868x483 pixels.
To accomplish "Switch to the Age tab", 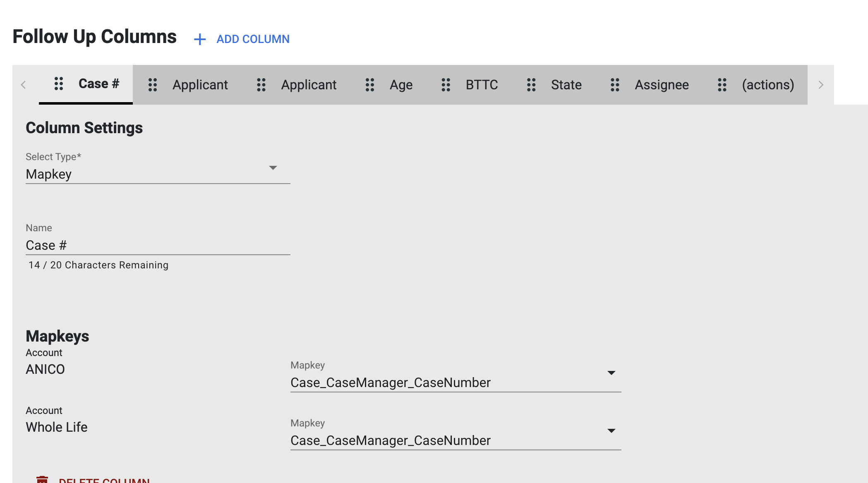I will [401, 85].
